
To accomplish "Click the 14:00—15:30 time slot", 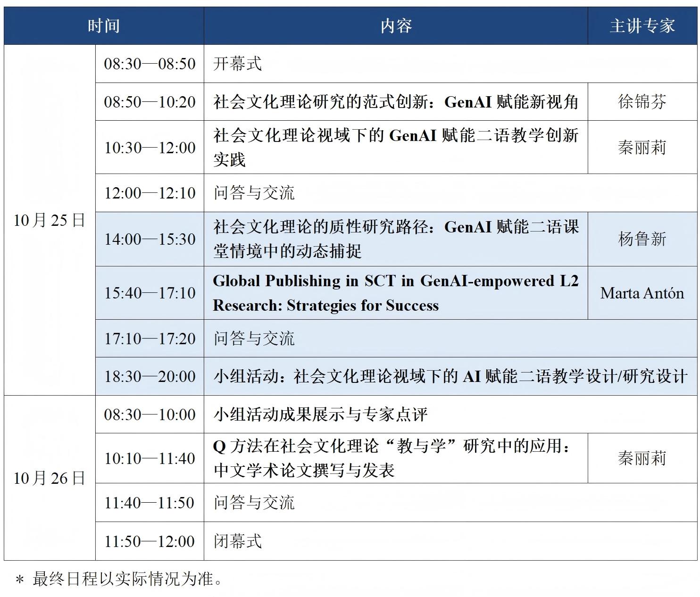I will pyautogui.click(x=150, y=239).
